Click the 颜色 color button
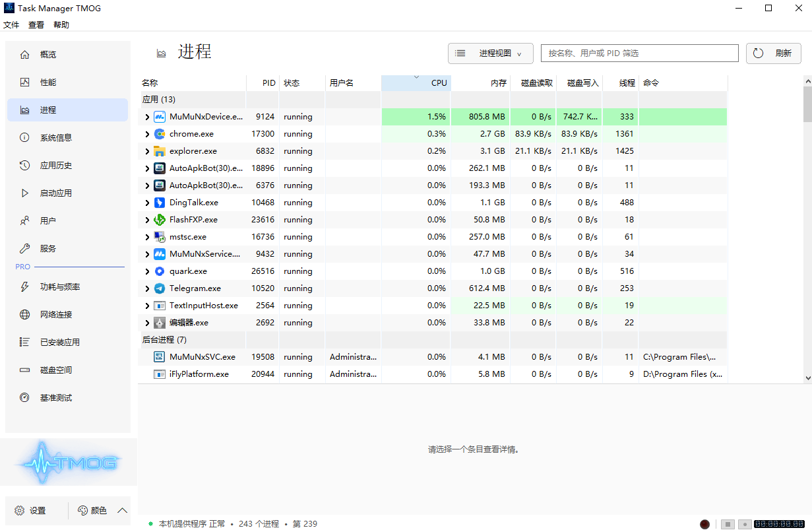The width and height of the screenshot is (812, 530). click(x=92, y=510)
